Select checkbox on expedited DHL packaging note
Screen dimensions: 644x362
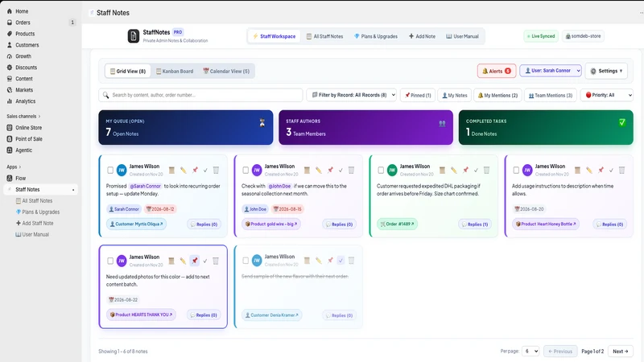381,170
